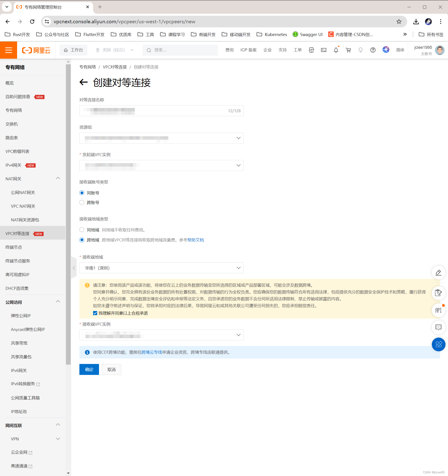Image resolution: width=448 pixels, height=476 pixels.
Task: Open Chrome three-dot menu
Action: coord(440,21)
